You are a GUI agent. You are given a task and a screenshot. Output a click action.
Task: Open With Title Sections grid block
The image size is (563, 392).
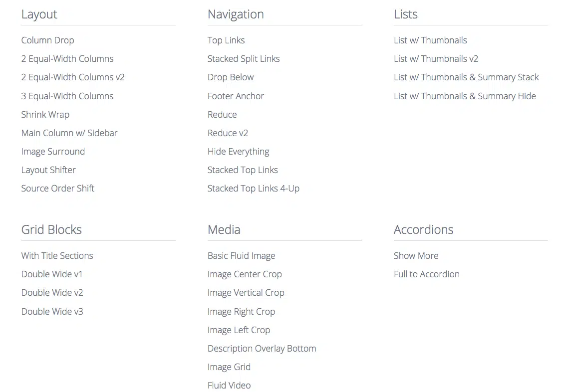coord(57,256)
